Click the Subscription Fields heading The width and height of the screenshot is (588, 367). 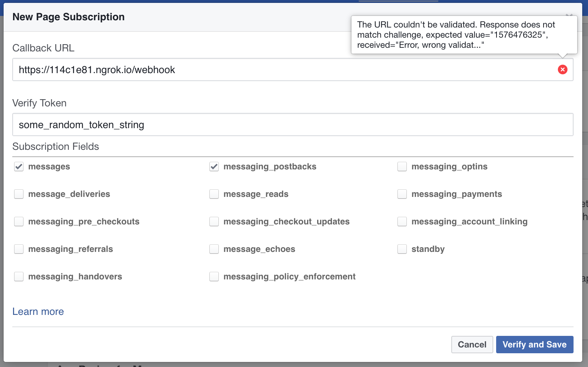click(x=56, y=147)
